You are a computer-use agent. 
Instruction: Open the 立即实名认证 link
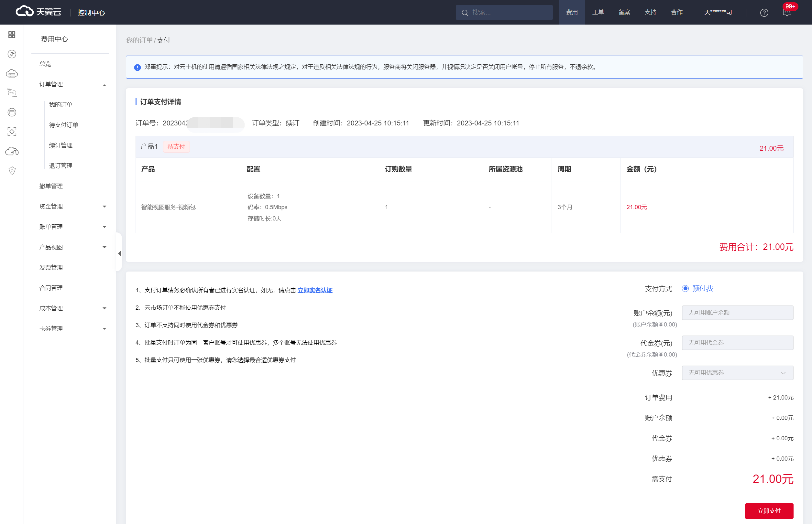[315, 290]
